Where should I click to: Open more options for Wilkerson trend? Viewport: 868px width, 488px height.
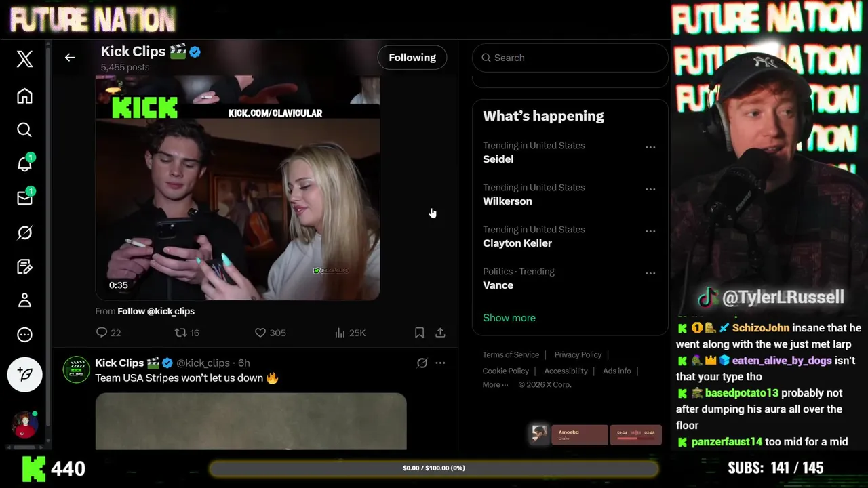click(650, 189)
